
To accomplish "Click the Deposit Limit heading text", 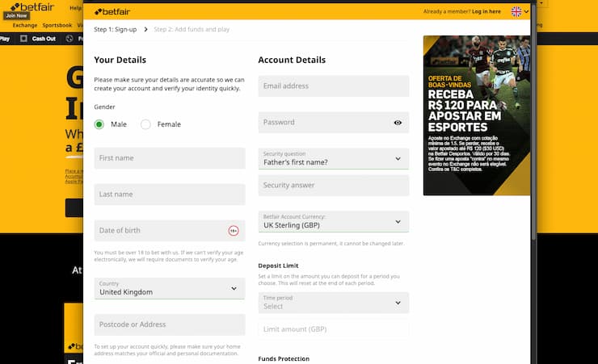I will tap(279, 266).
